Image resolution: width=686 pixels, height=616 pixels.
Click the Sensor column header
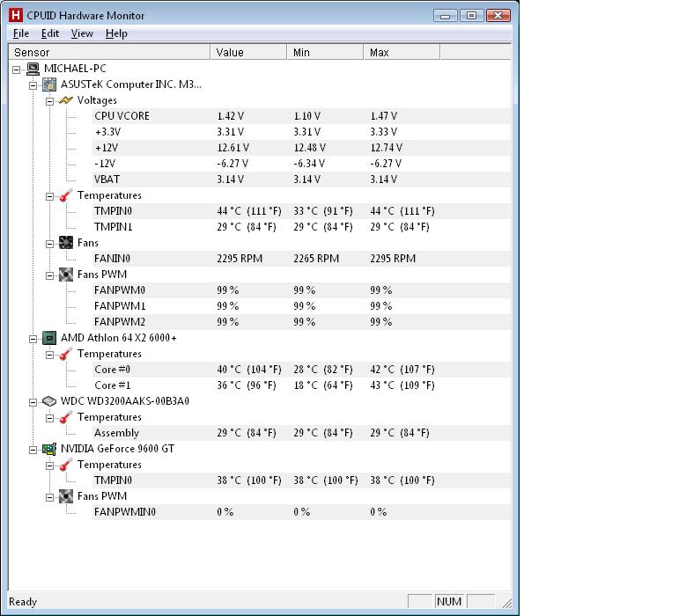(x=109, y=52)
